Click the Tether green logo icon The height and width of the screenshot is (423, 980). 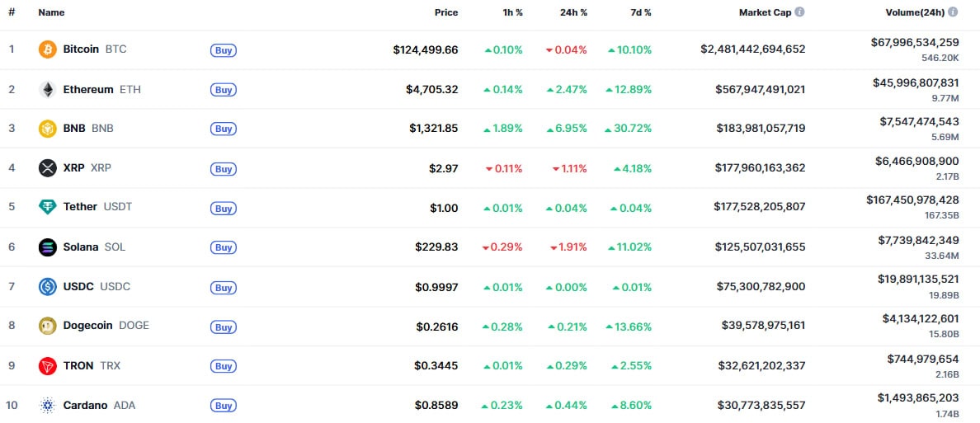(x=48, y=207)
